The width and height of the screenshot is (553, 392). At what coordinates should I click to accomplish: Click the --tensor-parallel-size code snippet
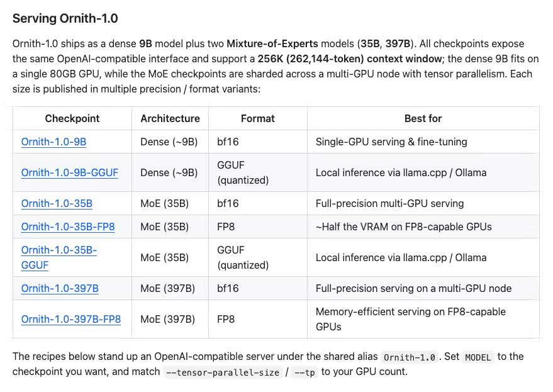[222, 372]
